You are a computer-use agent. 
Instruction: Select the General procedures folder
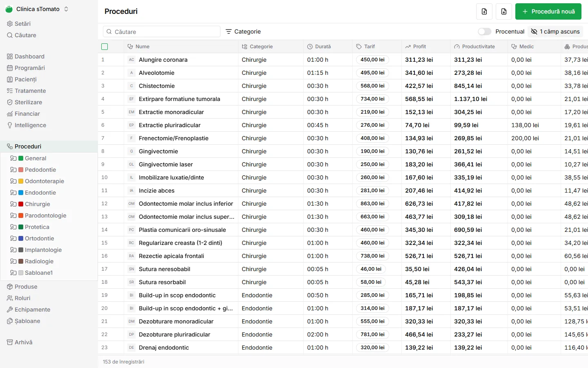click(x=36, y=158)
